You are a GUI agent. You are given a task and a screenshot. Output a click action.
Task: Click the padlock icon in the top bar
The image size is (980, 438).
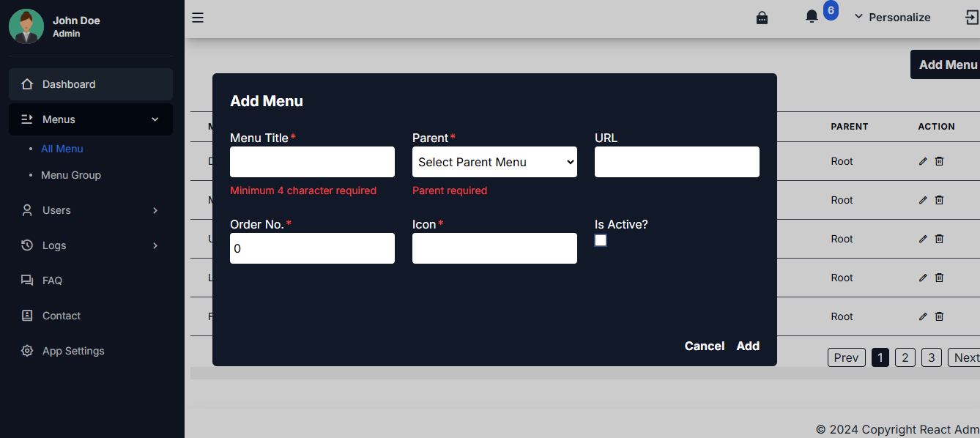click(762, 17)
